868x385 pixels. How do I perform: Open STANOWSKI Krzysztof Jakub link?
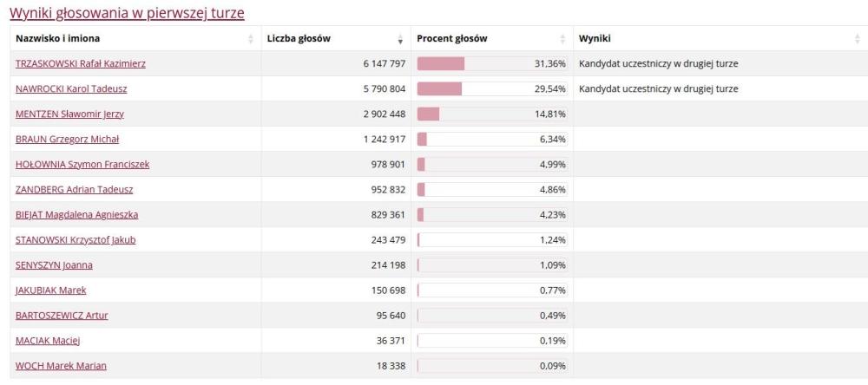click(76, 240)
